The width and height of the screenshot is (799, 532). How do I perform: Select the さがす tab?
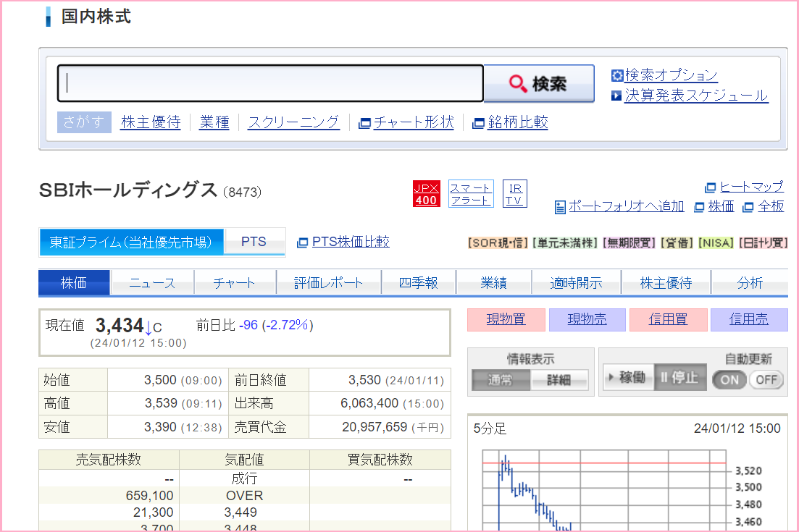[84, 122]
